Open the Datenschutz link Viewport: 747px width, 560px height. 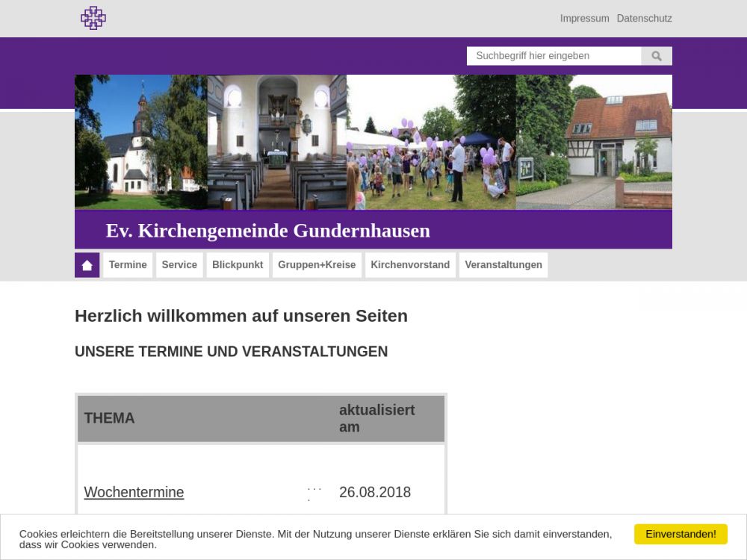pos(644,19)
